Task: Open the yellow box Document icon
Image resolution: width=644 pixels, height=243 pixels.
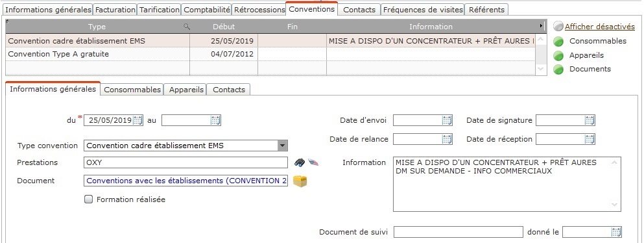Action: point(300,181)
